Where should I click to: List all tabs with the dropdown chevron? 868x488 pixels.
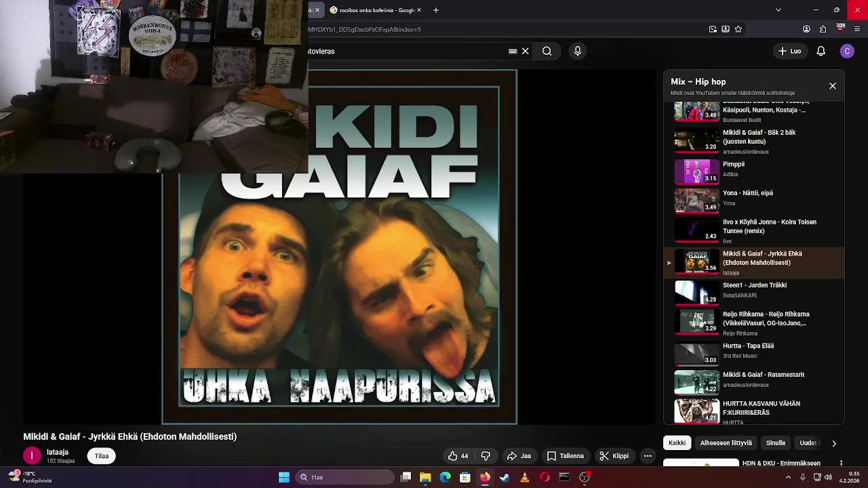[x=778, y=10]
